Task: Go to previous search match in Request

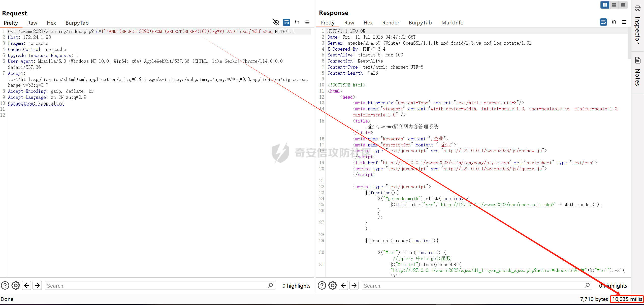Action: point(26,286)
